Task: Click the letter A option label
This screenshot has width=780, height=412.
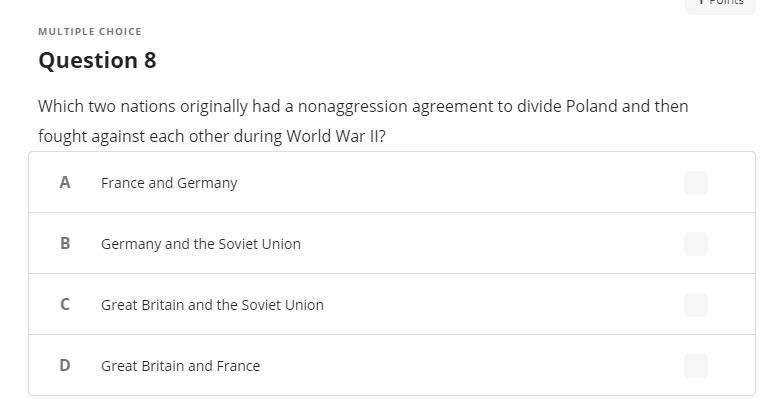Action: click(65, 183)
